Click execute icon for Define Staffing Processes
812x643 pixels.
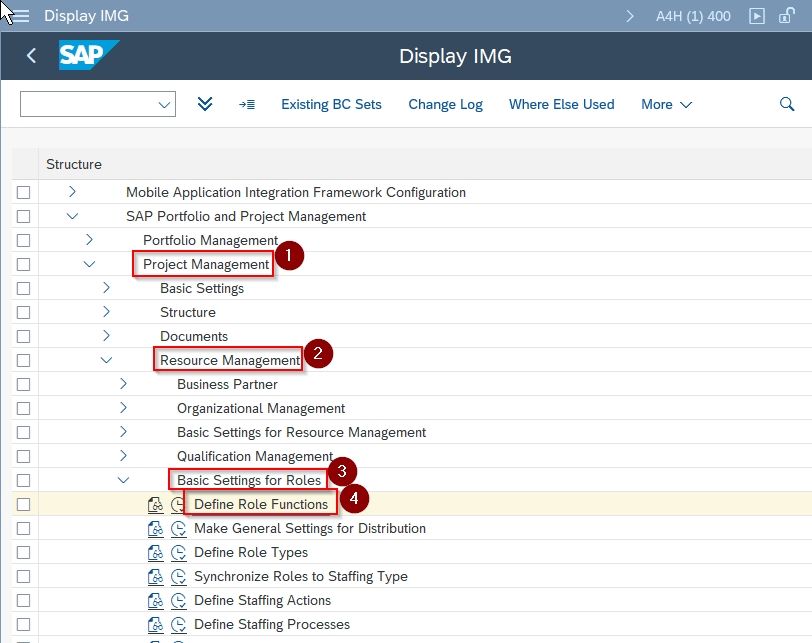[179, 624]
